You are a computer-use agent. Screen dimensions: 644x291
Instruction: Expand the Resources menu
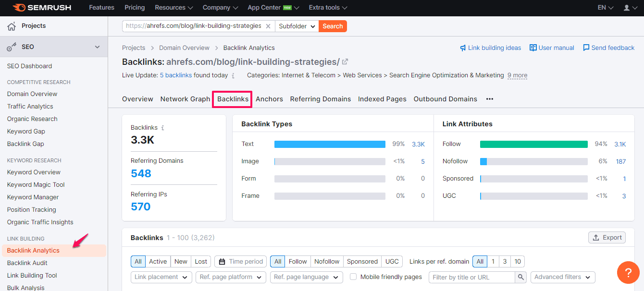pos(174,8)
